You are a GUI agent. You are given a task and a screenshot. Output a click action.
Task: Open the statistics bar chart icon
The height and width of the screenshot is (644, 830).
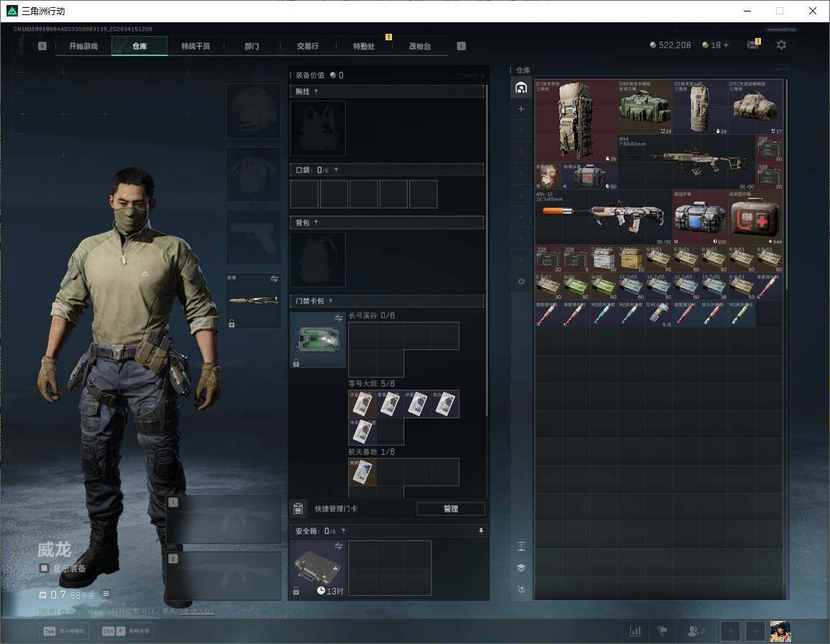click(x=635, y=631)
